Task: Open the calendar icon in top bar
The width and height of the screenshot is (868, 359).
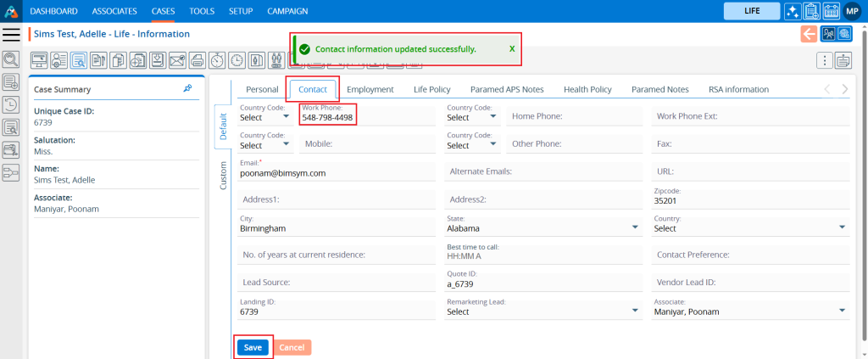Action: [830, 11]
